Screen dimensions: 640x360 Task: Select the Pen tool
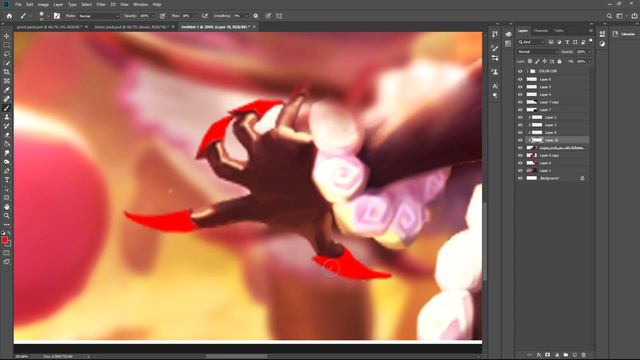pyautogui.click(x=7, y=171)
